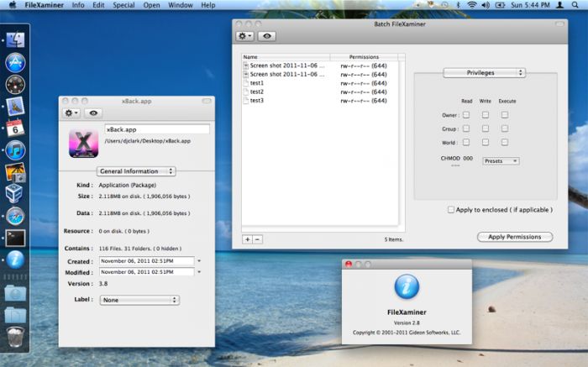
Task: Open Safari compass icon in dock
Action: tap(15, 217)
